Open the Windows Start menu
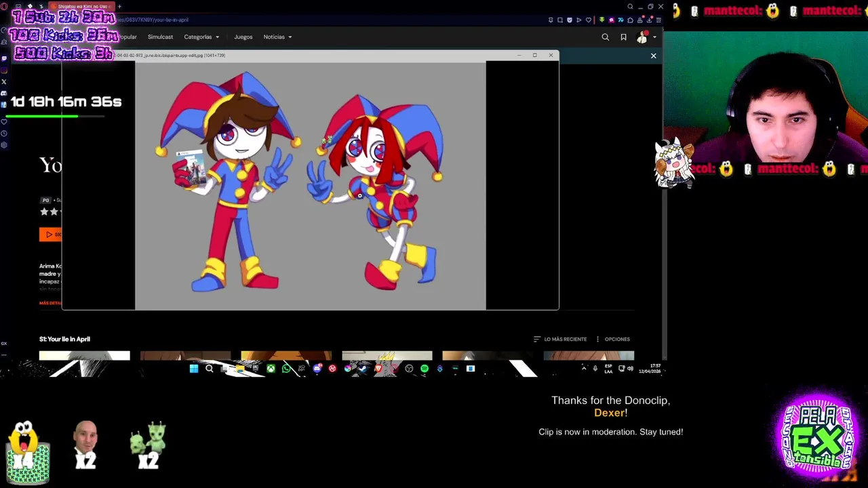 pyautogui.click(x=194, y=369)
